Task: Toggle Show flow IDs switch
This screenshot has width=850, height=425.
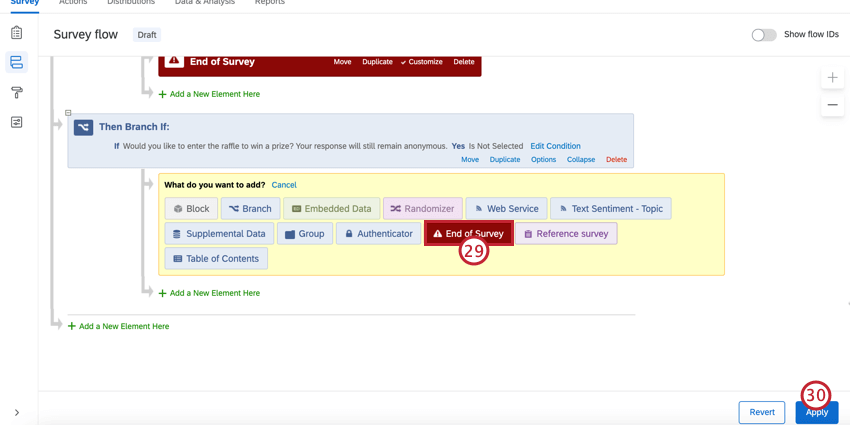Action: point(764,35)
